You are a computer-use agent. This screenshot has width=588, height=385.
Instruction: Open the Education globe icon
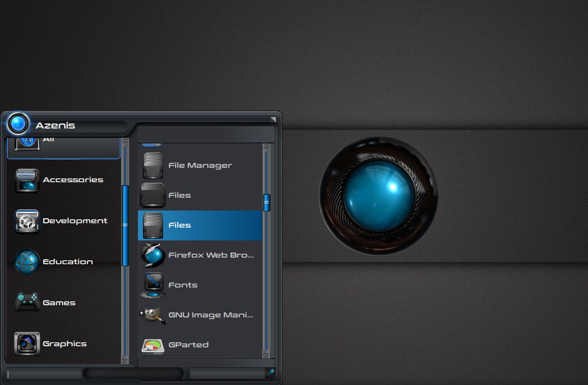point(27,262)
